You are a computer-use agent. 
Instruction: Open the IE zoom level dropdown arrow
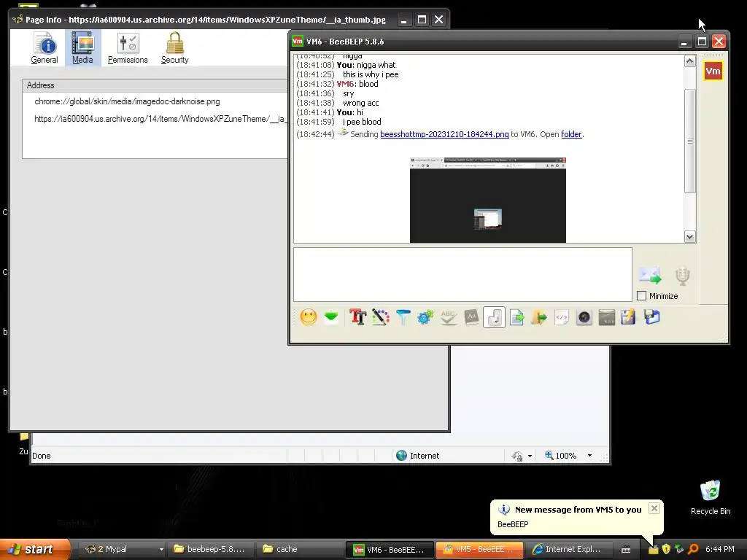589,456
